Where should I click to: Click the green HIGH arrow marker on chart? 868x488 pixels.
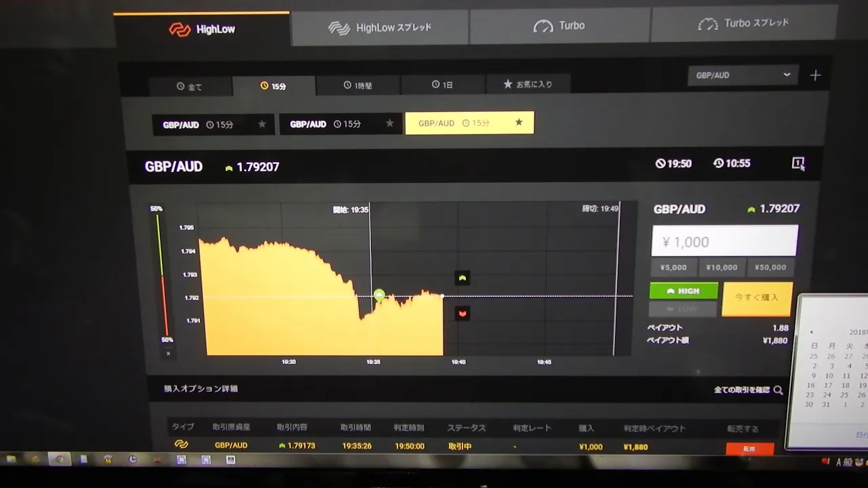tap(462, 278)
